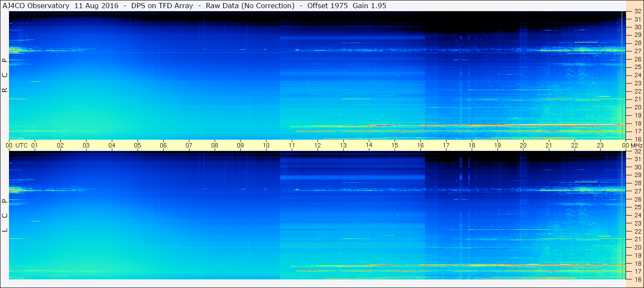Click the 24 MHz tick in RCP panel
The width and height of the screenshot is (644, 288).
click(638, 75)
